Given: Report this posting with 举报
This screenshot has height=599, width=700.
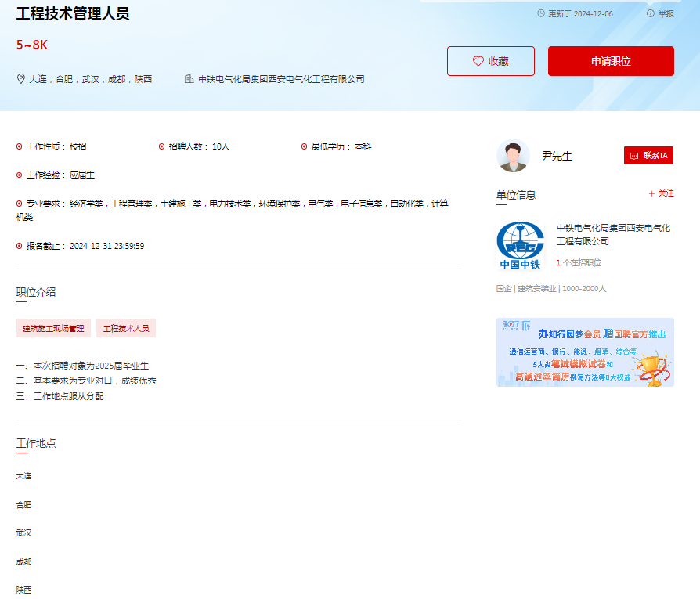Looking at the screenshot, I should click(x=665, y=13).
